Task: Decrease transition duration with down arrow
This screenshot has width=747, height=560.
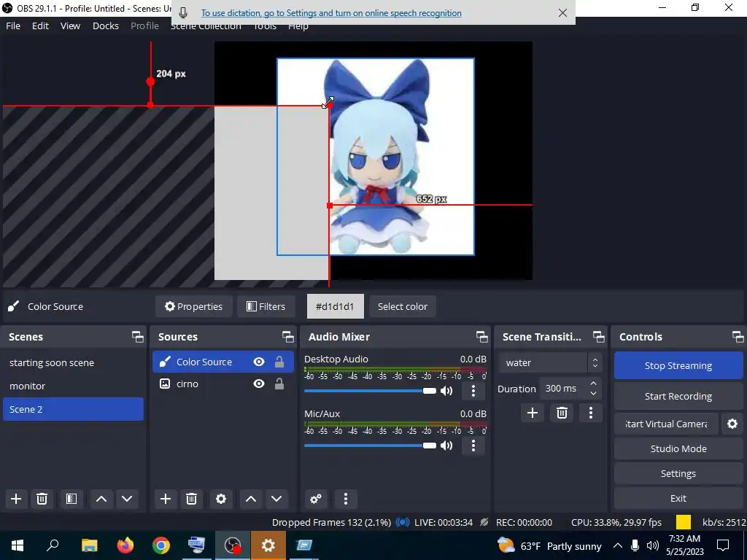Action: 593,393
